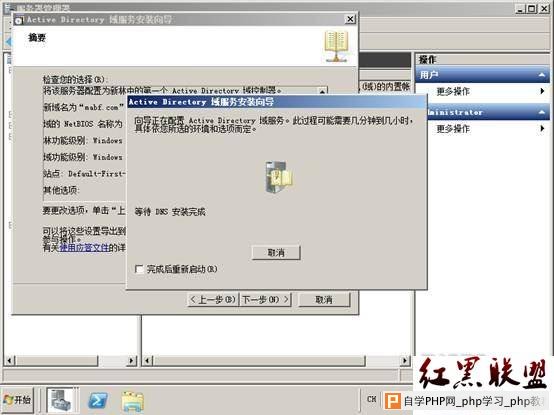Click the 开始 Start button
This screenshot has width=554, height=415.
(18, 400)
